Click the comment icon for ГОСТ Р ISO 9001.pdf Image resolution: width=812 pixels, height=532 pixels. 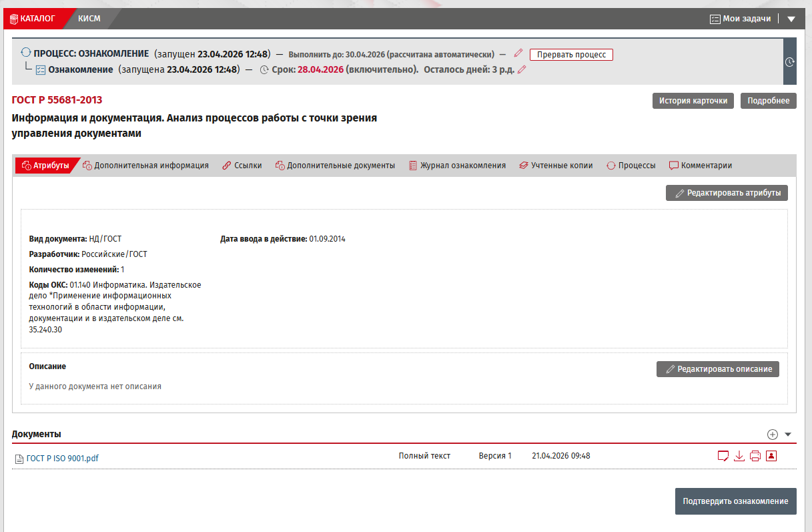(722, 457)
